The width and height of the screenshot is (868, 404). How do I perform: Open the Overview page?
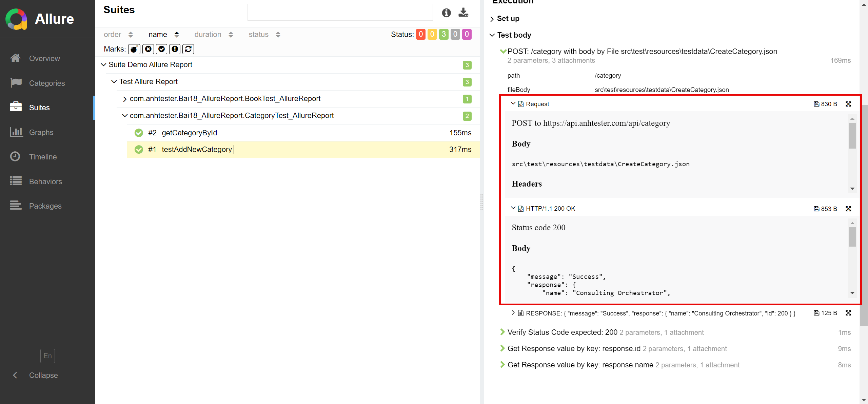[47, 58]
